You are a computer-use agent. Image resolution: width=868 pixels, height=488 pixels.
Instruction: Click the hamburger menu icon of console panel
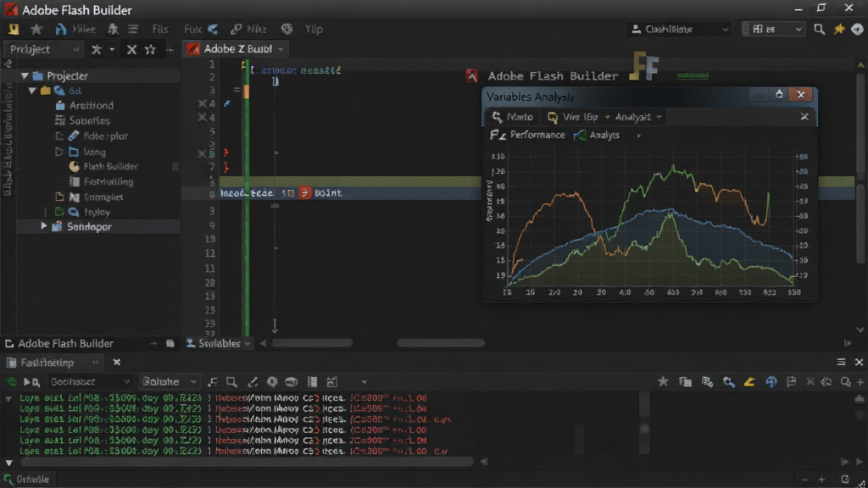[x=841, y=362]
